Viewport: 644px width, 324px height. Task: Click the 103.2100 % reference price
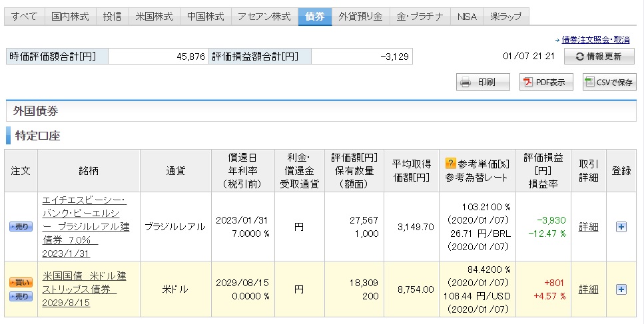coord(486,207)
